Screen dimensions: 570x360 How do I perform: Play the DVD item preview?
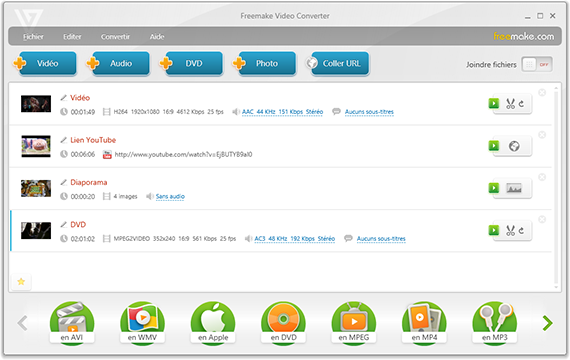494,230
